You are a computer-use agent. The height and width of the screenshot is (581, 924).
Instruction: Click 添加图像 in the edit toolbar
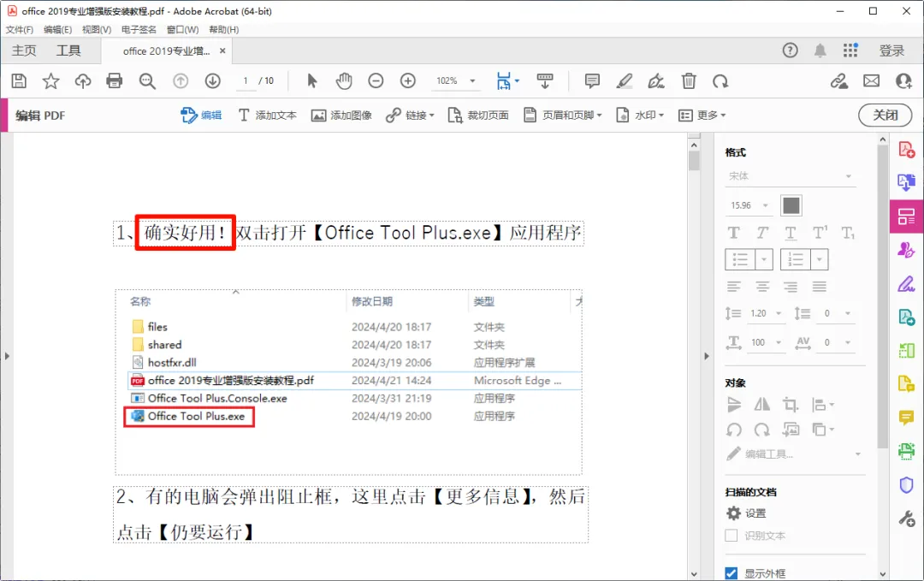341,116
